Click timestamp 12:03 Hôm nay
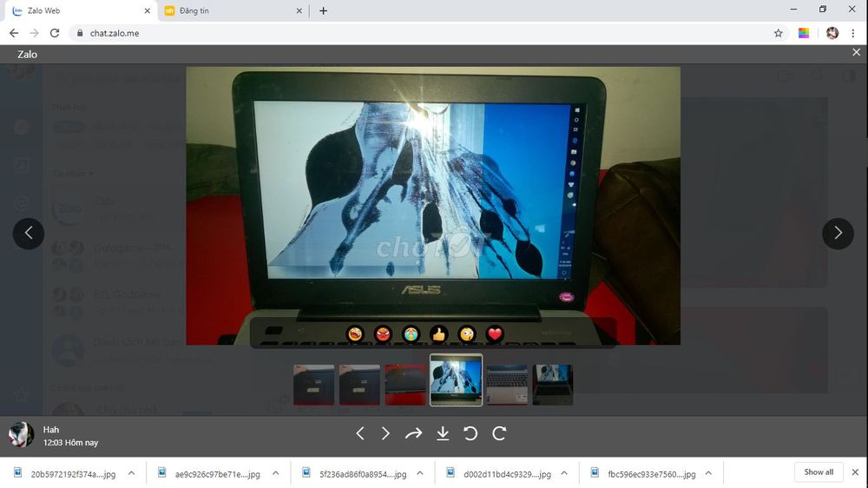This screenshot has width=868, height=488. [71, 443]
